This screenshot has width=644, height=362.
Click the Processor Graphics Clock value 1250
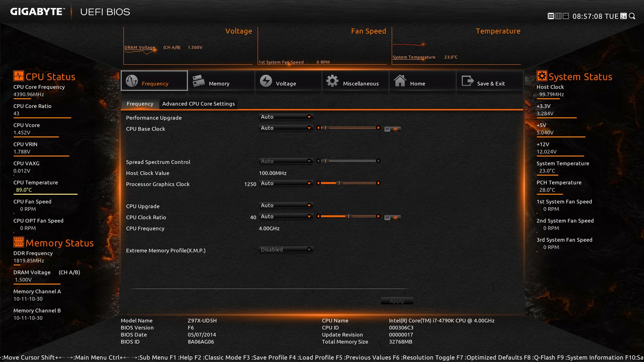pos(250,184)
